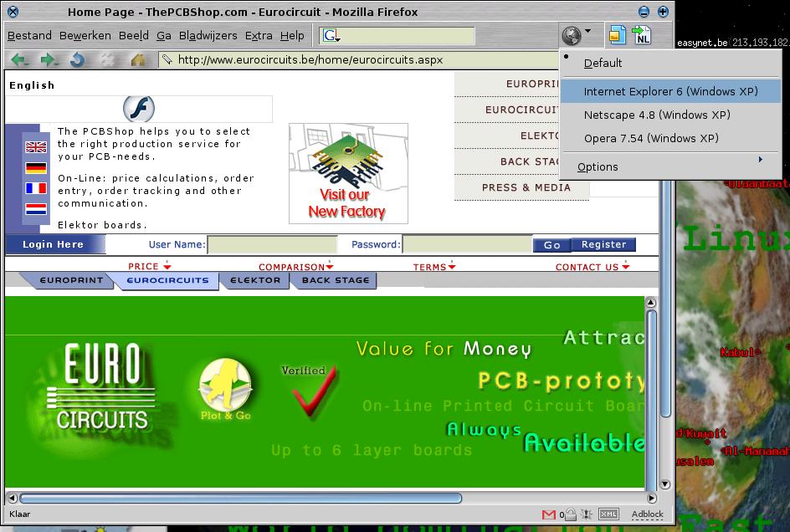
Task: Open the Bladwijzers menu
Action: tap(208, 35)
